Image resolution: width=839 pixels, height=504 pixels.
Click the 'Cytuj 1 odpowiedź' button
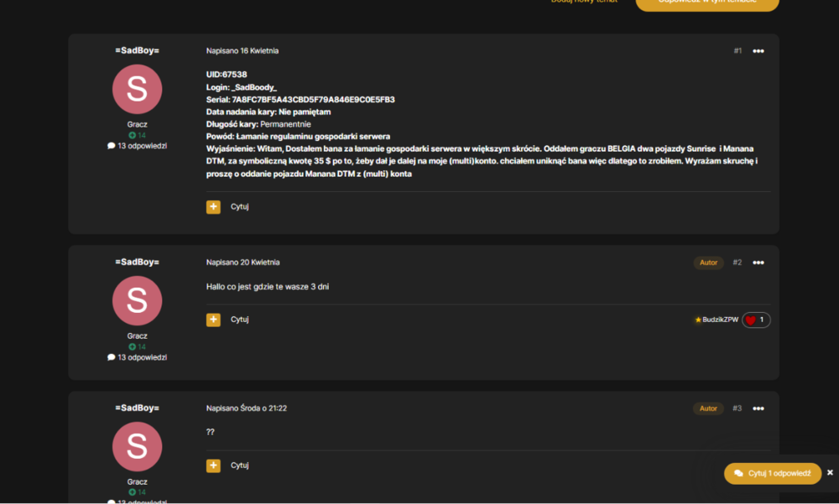point(773,474)
